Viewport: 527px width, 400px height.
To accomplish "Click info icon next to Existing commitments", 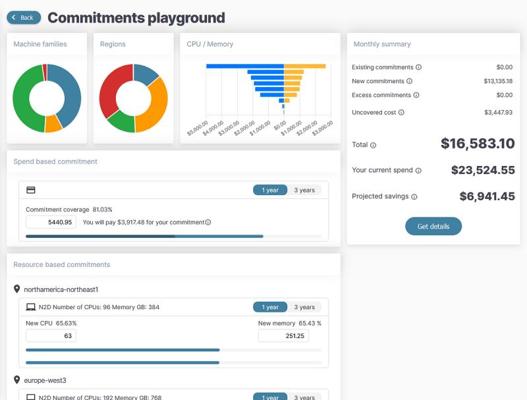I will click(x=418, y=67).
